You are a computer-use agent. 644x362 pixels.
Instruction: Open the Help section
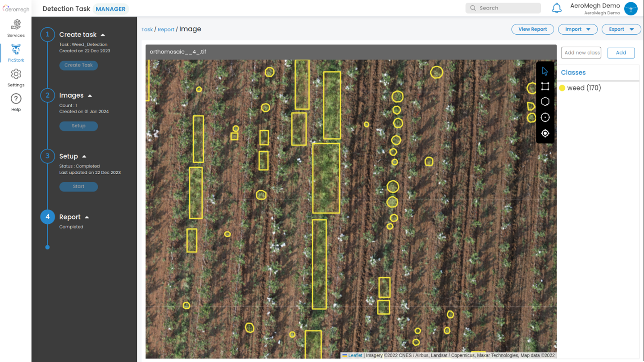click(16, 102)
